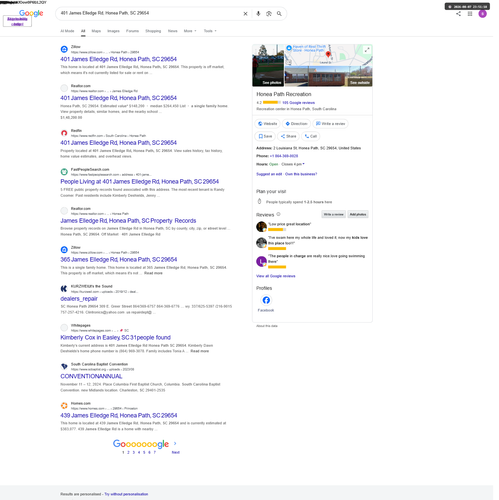Click the reviews info icon
The width and height of the screenshot is (499, 500).
pos(278,214)
